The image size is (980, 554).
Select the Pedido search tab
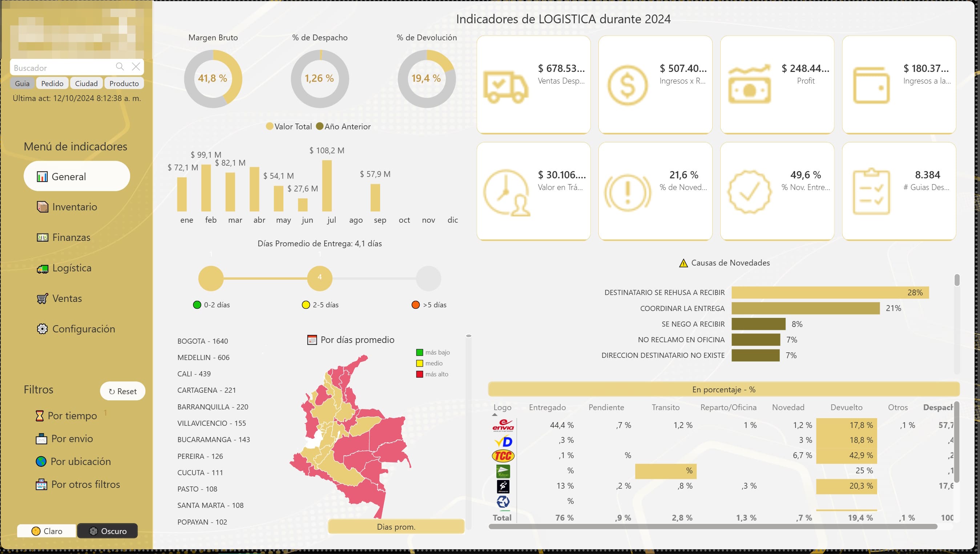point(52,83)
